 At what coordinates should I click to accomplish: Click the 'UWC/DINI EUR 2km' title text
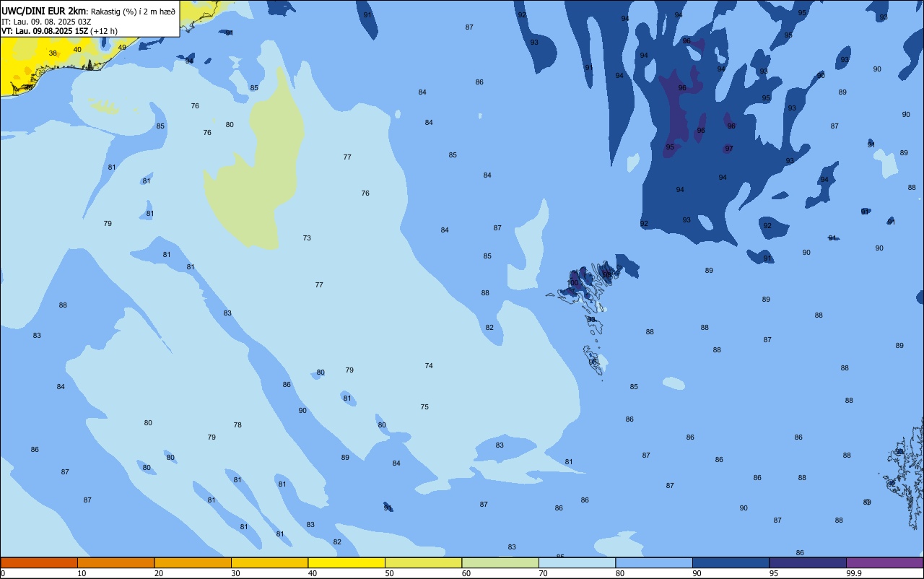point(44,11)
